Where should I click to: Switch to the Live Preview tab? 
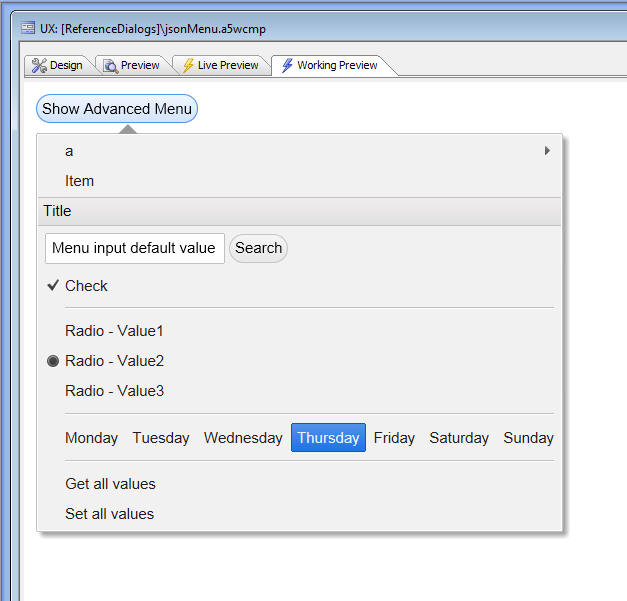221,65
